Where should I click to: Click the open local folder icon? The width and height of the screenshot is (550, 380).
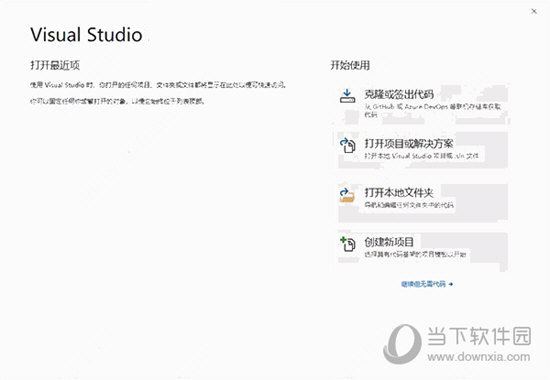(347, 195)
